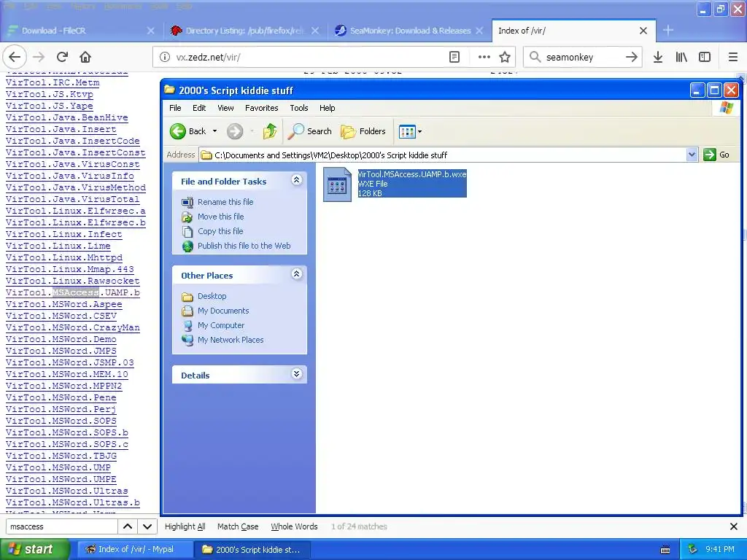Image resolution: width=747 pixels, height=560 pixels.
Task: Toggle Explorer Folders pane
Action: pos(363,131)
